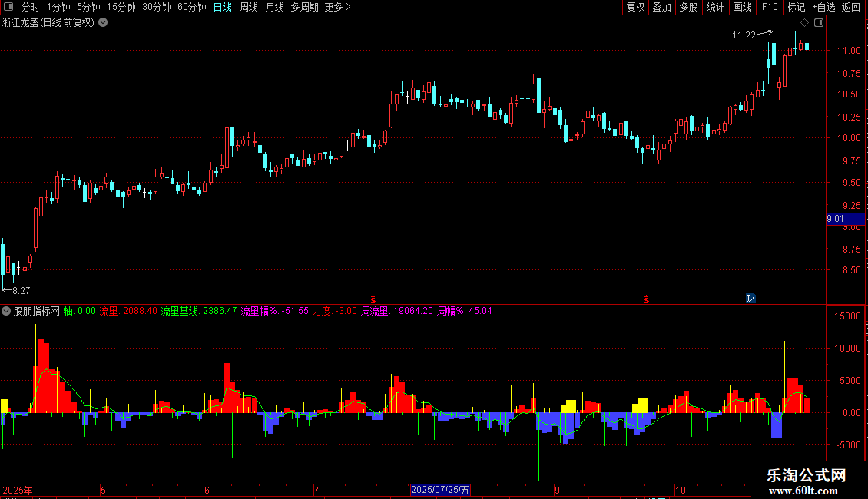Open the 统计 statistics button
This screenshot has height=499, width=868.
[x=715, y=7]
